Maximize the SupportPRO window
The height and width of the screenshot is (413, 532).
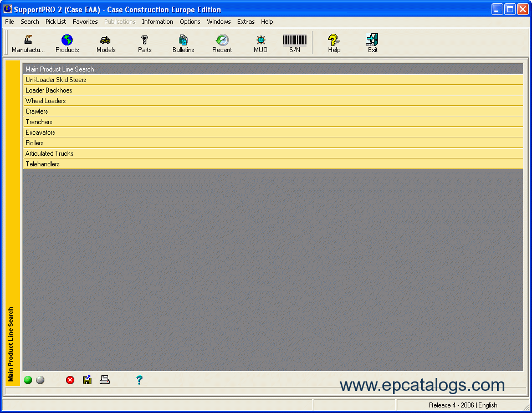pyautogui.click(x=510, y=9)
